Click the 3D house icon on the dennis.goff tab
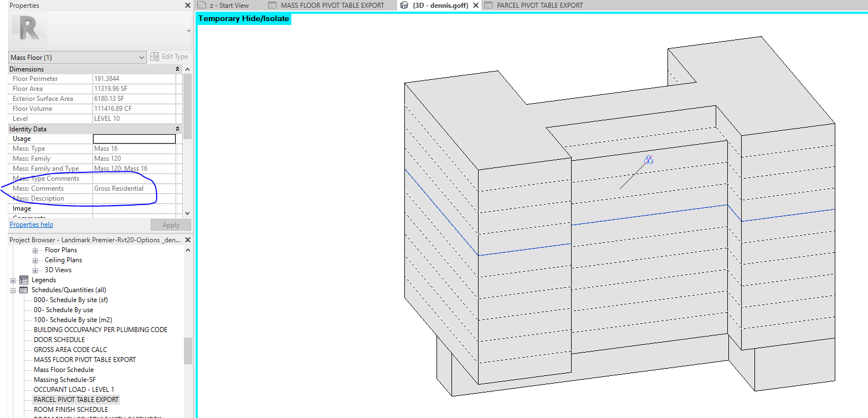868x418 pixels. pos(404,5)
